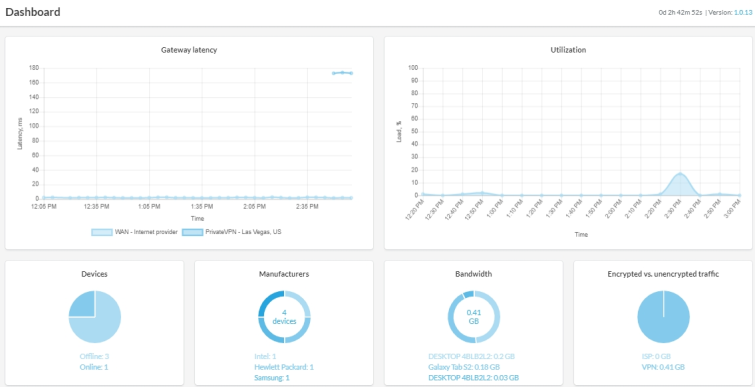Click the Devices card title
This screenshot has height=387, width=755.
tap(94, 274)
